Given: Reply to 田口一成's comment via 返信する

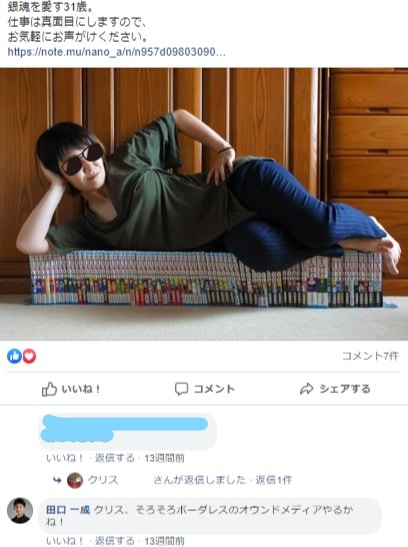Looking at the screenshot, I should pyautogui.click(x=115, y=541).
